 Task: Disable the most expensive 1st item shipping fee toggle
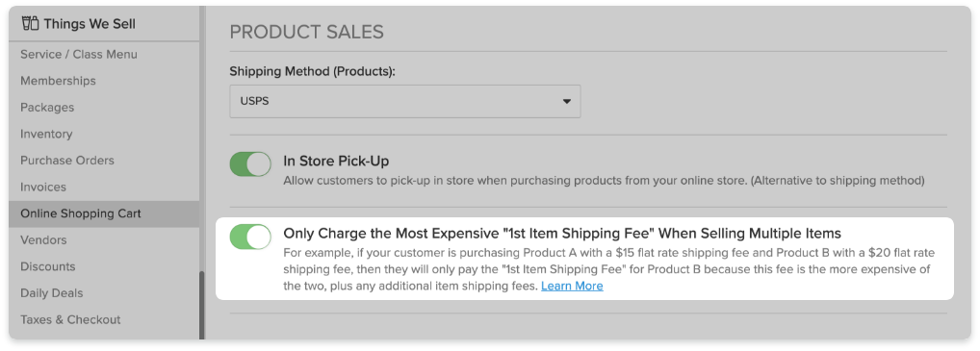(250, 237)
